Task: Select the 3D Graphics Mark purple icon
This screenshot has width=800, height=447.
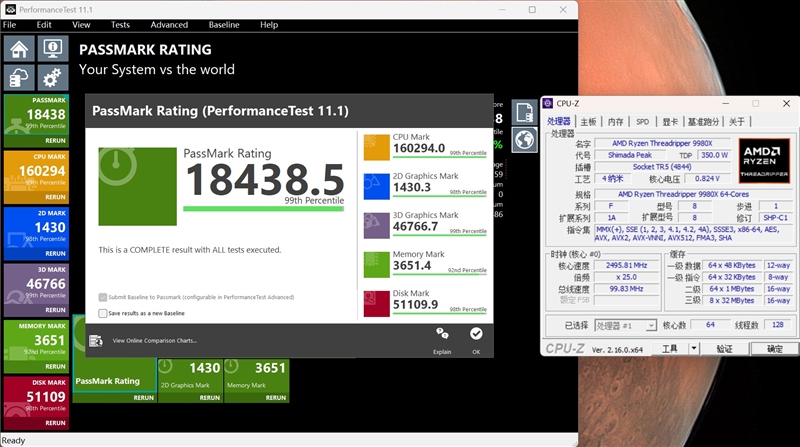Action: tap(377, 226)
